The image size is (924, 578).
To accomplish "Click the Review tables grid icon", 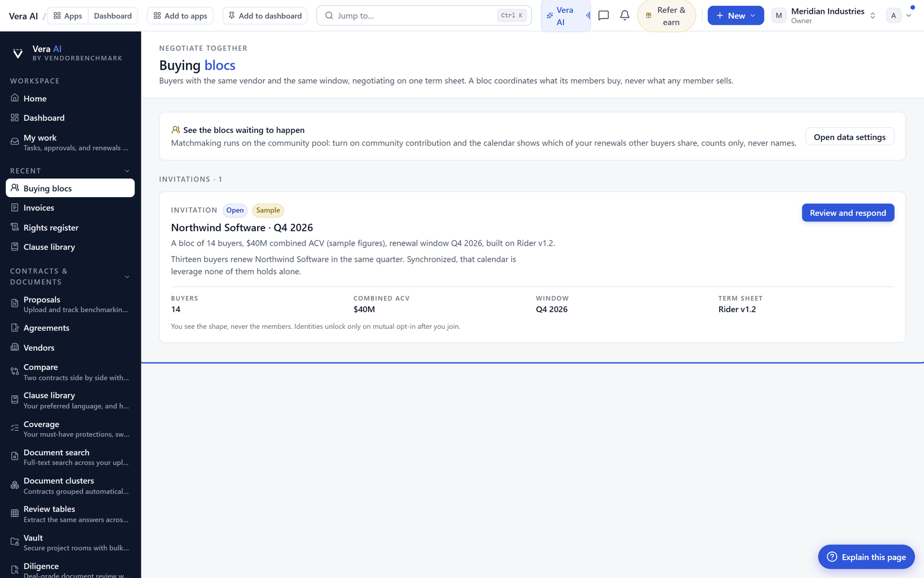I will tap(15, 513).
